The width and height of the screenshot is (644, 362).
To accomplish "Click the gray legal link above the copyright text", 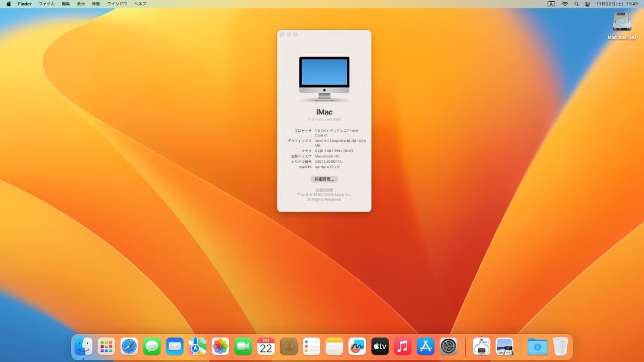I will pos(324,189).
